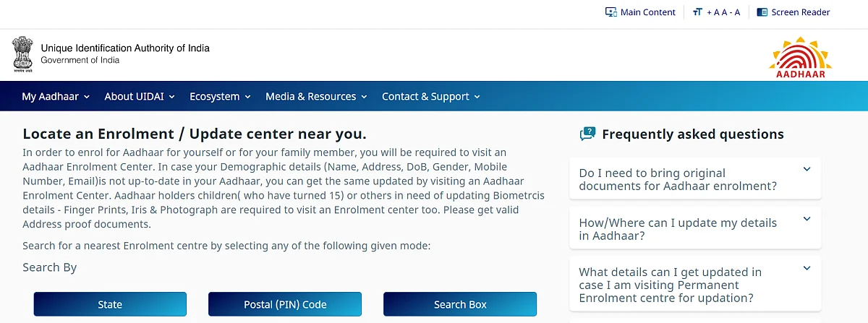Image resolution: width=868 pixels, height=323 pixels.
Task: Click the Main Content monitor icon
Action: 610,12
